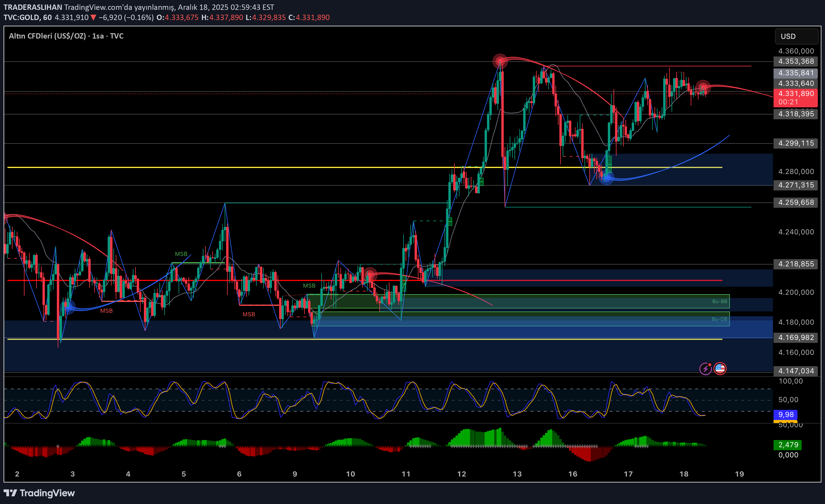
Task: Click the blue pivot circle near date 3
Action: (69, 306)
